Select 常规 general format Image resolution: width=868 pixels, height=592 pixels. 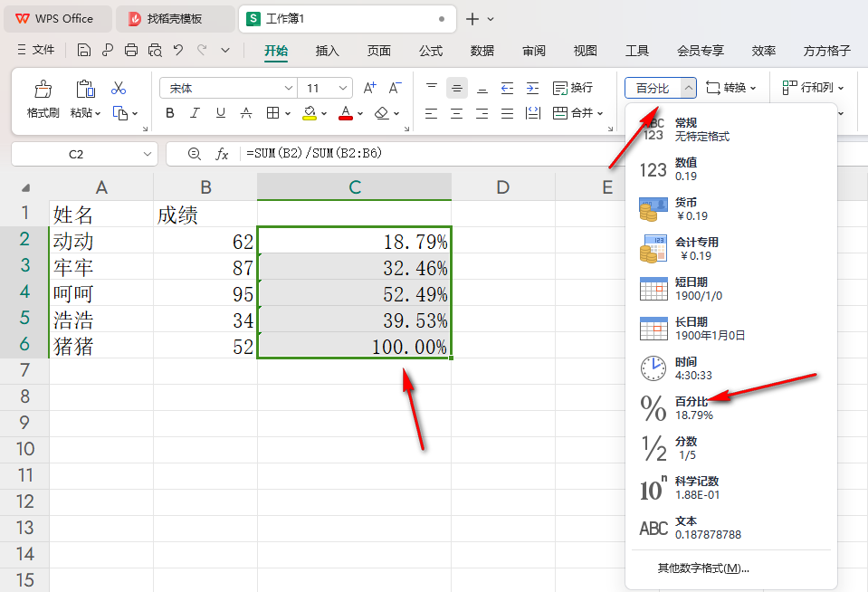(x=730, y=129)
